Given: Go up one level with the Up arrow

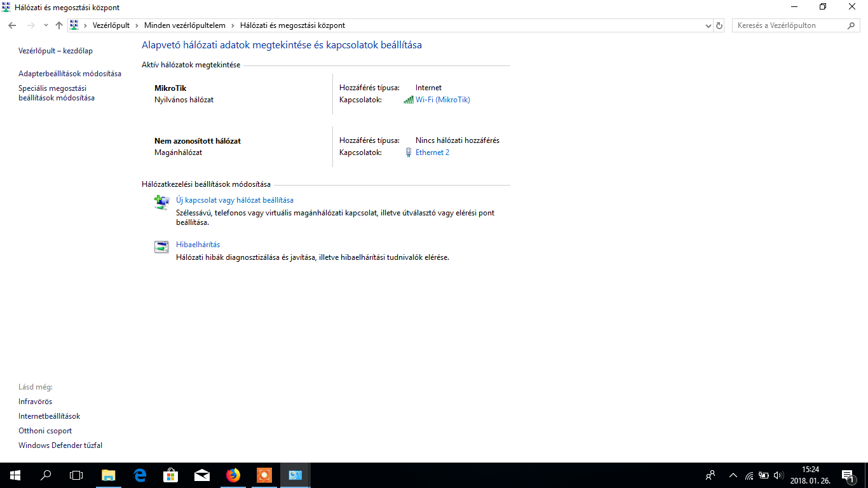Looking at the screenshot, I should [x=59, y=25].
